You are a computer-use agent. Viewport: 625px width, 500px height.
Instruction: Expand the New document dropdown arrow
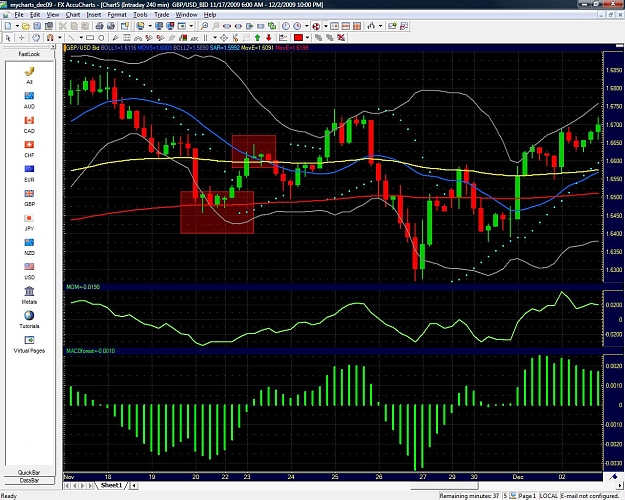17,26
